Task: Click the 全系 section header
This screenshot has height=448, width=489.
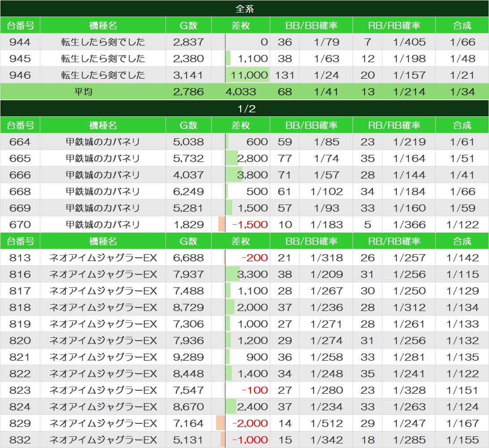Action: (244, 9)
